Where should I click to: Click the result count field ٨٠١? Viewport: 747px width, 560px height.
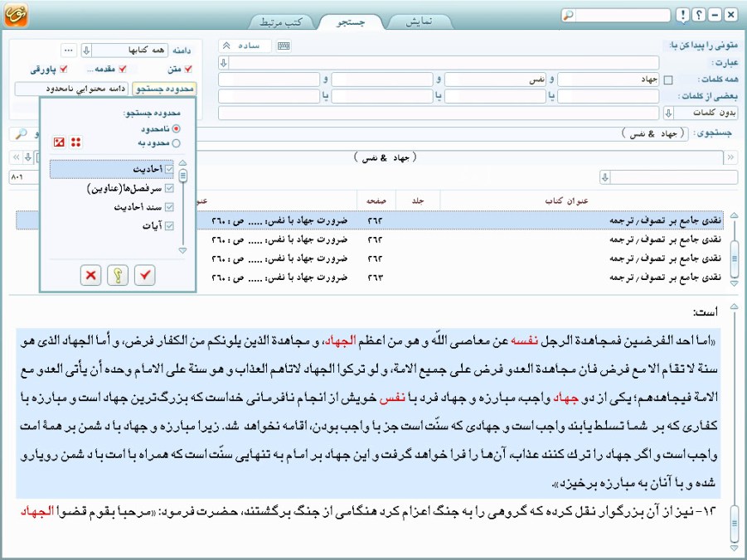24,176
